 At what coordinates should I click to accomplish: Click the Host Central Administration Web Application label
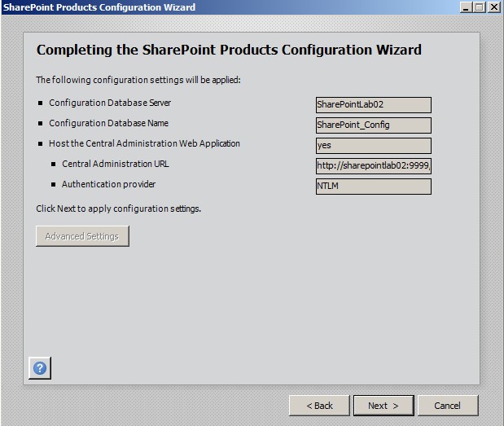click(x=144, y=144)
